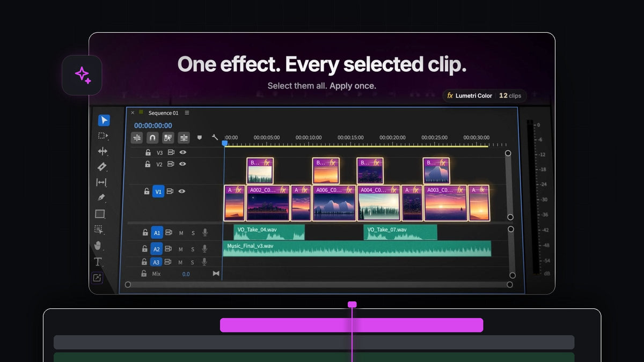Choose the Rectangle tool
Screen dimensions: 644x362
click(100, 214)
